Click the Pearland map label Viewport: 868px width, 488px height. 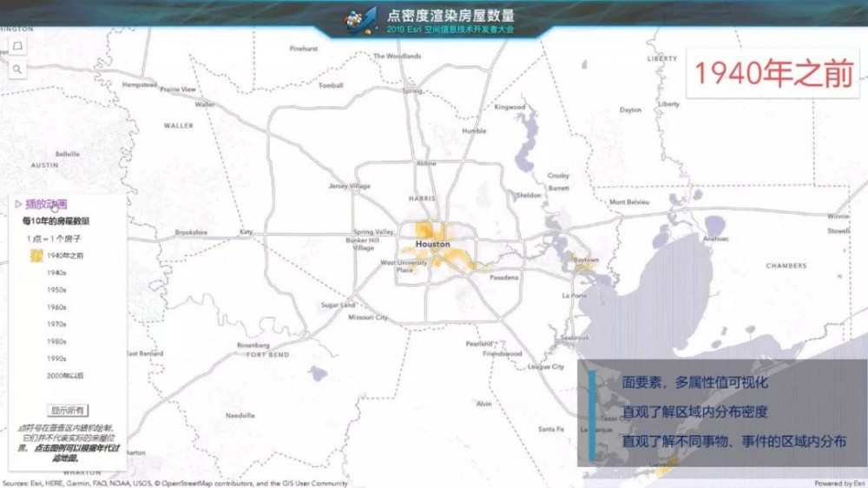click(479, 344)
